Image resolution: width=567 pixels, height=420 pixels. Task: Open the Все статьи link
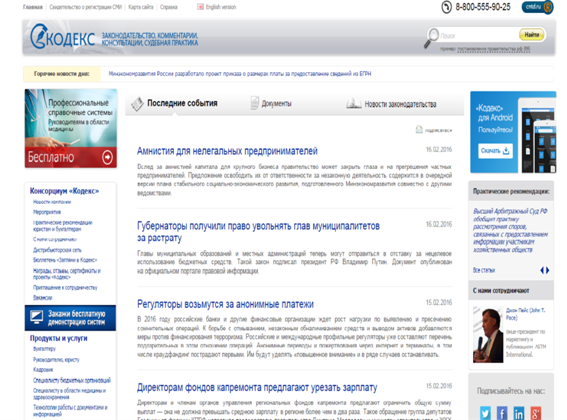coord(484,270)
